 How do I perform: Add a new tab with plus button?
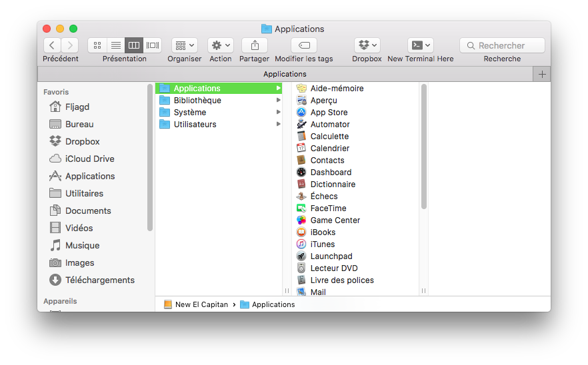coord(542,74)
